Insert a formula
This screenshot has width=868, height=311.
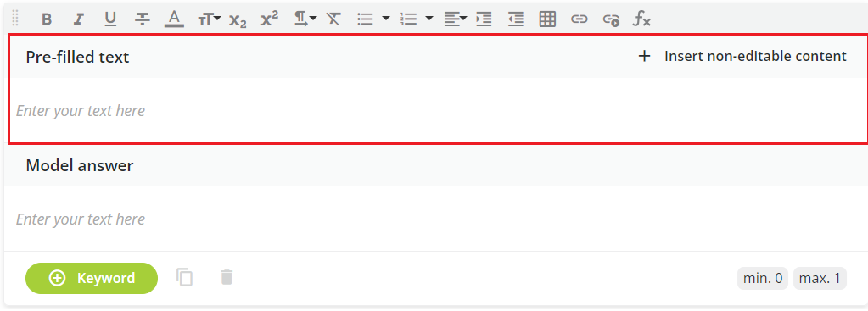(642, 19)
